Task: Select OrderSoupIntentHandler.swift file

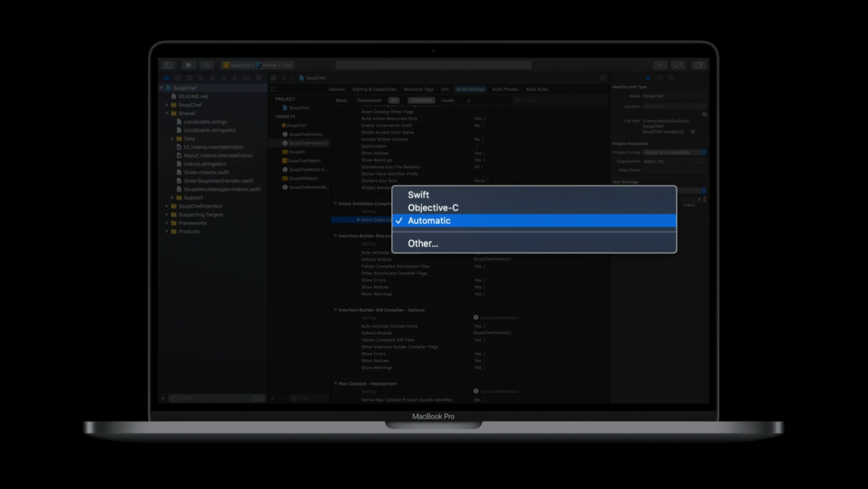Action: (218, 180)
